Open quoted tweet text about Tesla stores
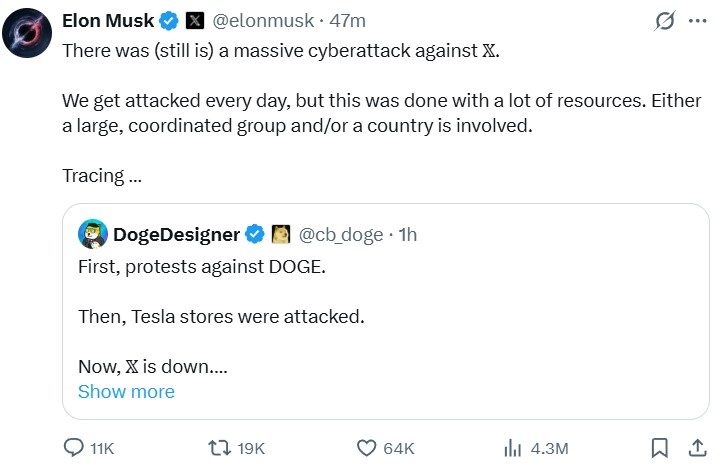The height and width of the screenshot is (472, 728). click(x=221, y=317)
